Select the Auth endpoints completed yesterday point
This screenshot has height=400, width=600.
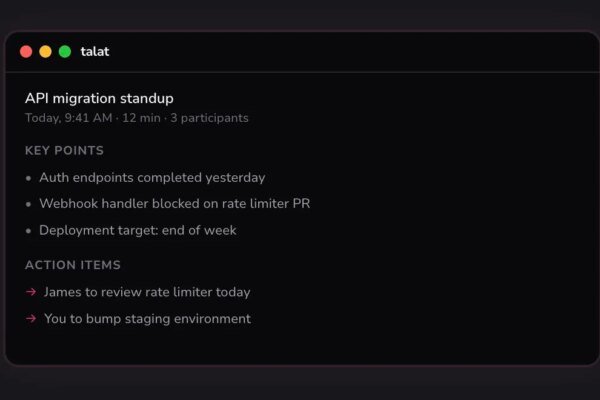[x=152, y=178]
